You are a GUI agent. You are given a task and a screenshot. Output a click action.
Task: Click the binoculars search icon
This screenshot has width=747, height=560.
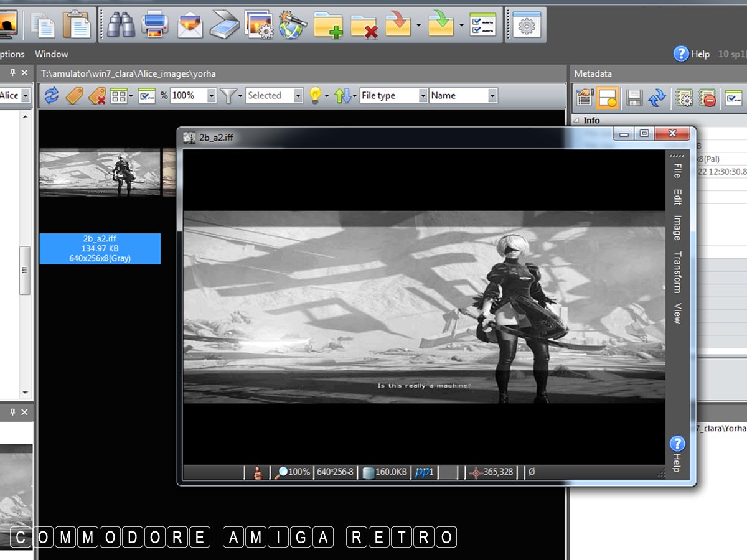119,25
